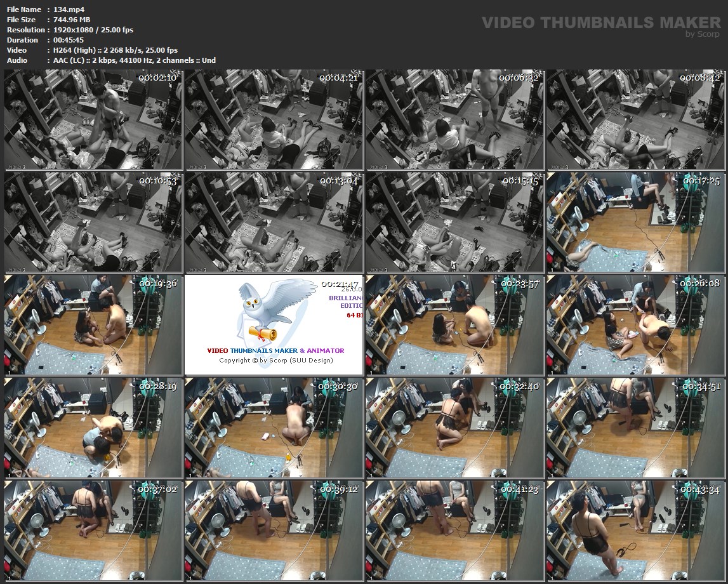The height and width of the screenshot is (584, 728).
Task: Select the duration value 00:45:45
Action: (69, 40)
